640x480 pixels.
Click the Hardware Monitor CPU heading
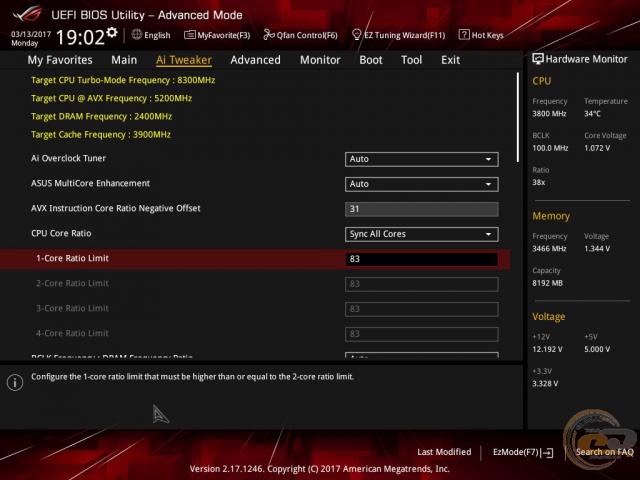pos(542,81)
